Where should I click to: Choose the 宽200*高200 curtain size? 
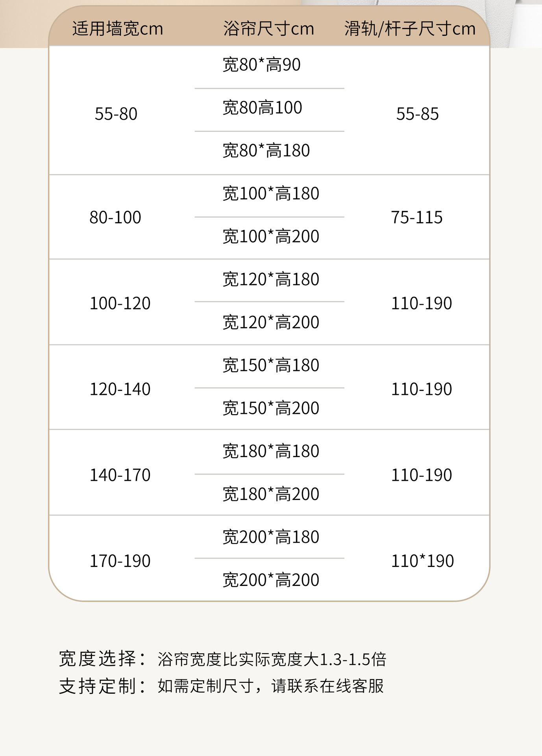(271, 580)
